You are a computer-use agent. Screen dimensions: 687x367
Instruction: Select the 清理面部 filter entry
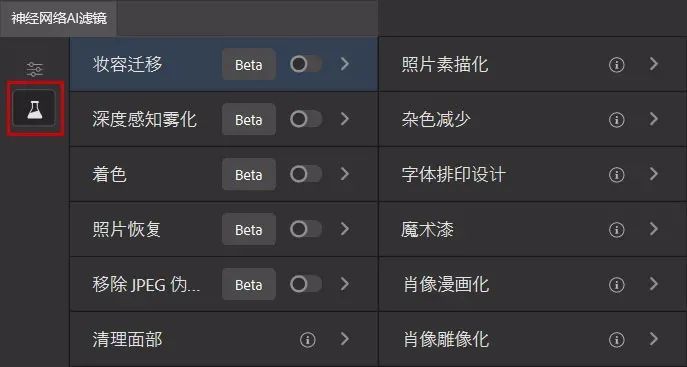pyautogui.click(x=223, y=339)
